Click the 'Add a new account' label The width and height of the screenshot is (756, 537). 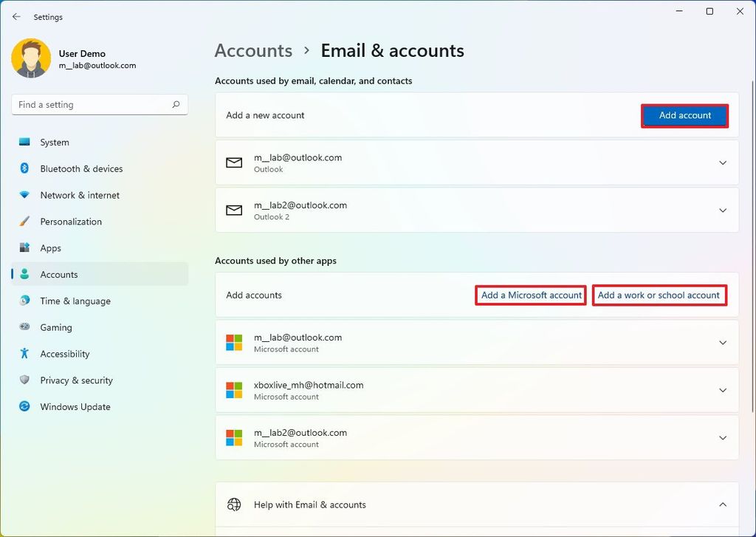[265, 115]
